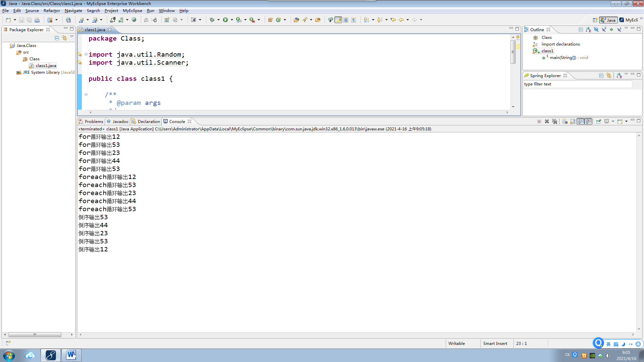Collapse the import block fold marker
Viewport: 644px width, 362px height.
[x=86, y=54]
